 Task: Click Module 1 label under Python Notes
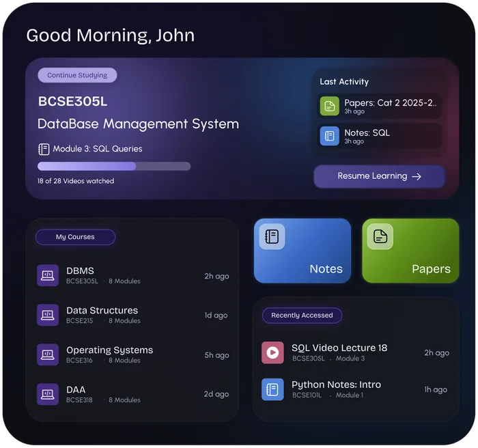tap(350, 395)
